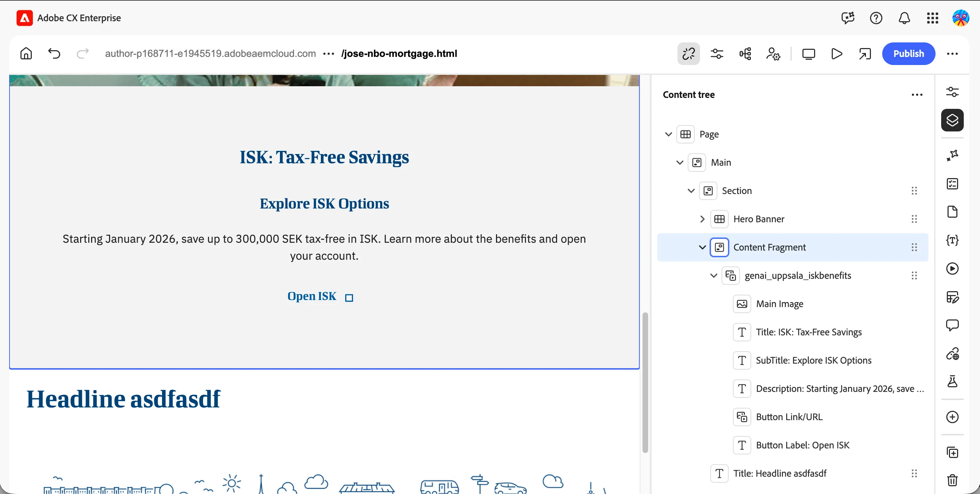Open the Properties sliders icon in right rail
The image size is (980, 494).
click(x=952, y=92)
